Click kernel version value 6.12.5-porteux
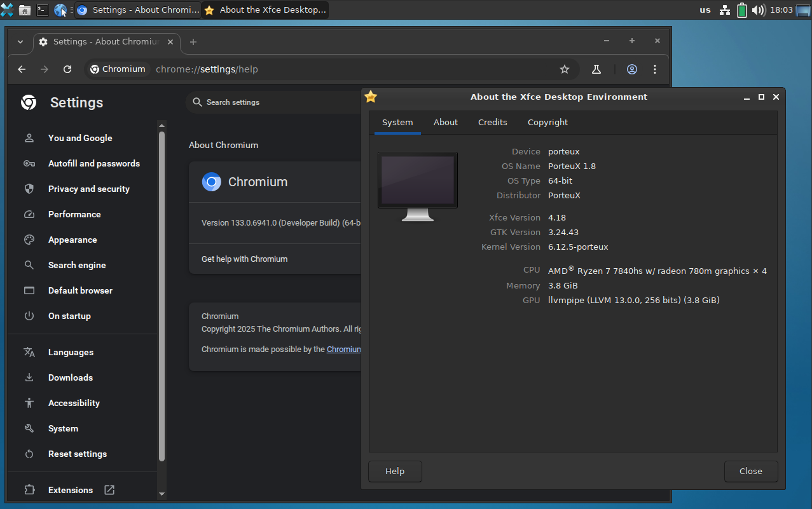 pyautogui.click(x=578, y=247)
